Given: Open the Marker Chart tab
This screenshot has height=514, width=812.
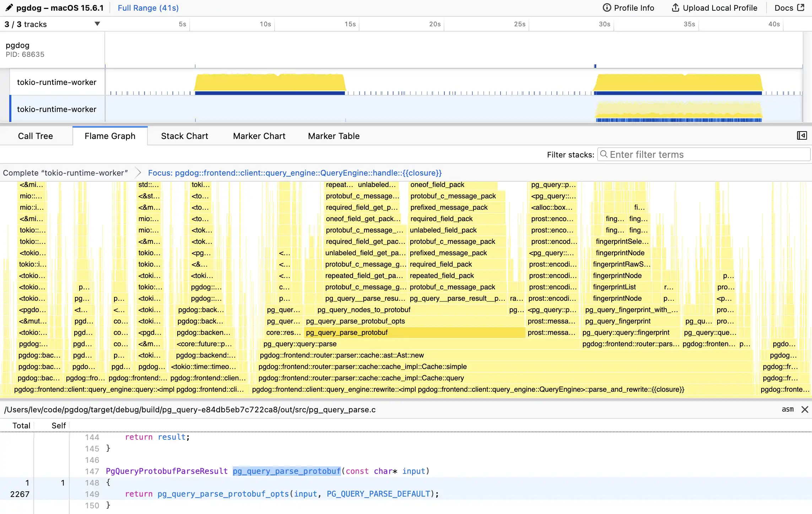Looking at the screenshot, I should [x=259, y=136].
